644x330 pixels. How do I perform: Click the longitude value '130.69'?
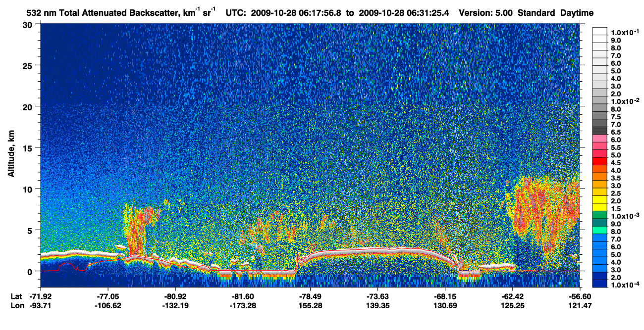pyautogui.click(x=445, y=305)
